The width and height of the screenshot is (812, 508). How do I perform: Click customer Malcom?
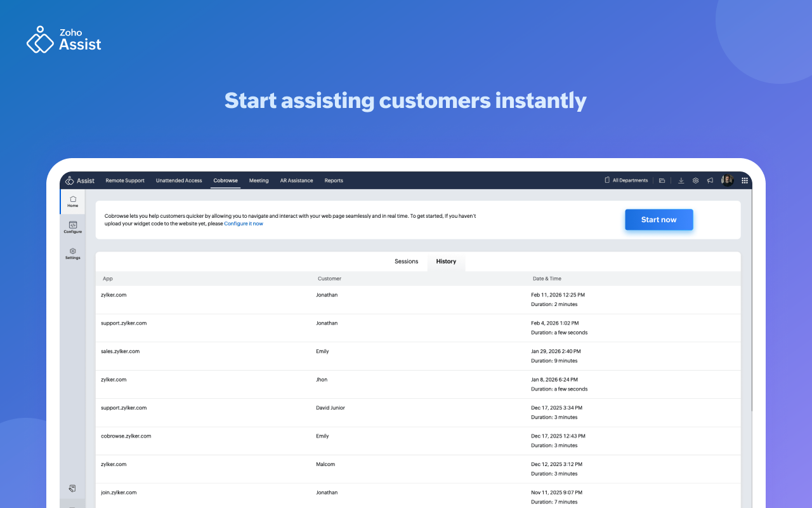click(325, 464)
